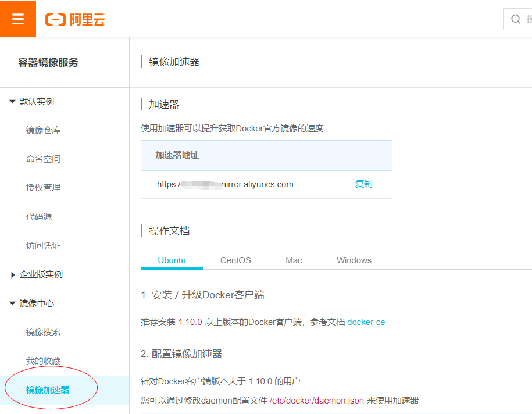Viewport: 532px width, 414px height.
Task: Click the Aliyun logo
Action: (x=75, y=20)
